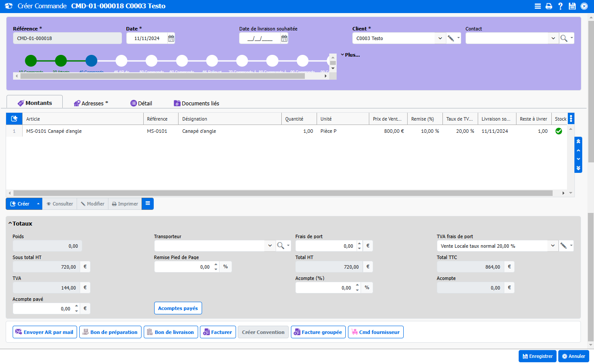Open the Documents liés tab
The image size is (594, 364).
point(196,103)
